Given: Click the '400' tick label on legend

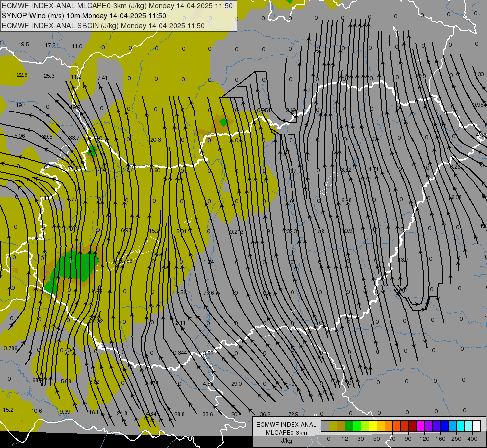Looking at the screenshot, I should 472,439.
